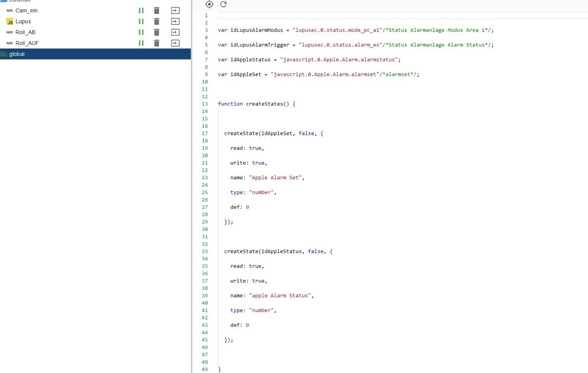Click the Blockly icon next to Cam_ein

tap(10, 10)
